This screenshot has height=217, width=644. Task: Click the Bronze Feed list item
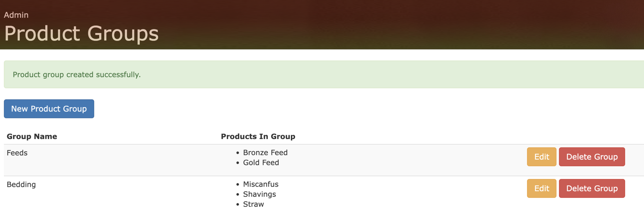coord(265,153)
